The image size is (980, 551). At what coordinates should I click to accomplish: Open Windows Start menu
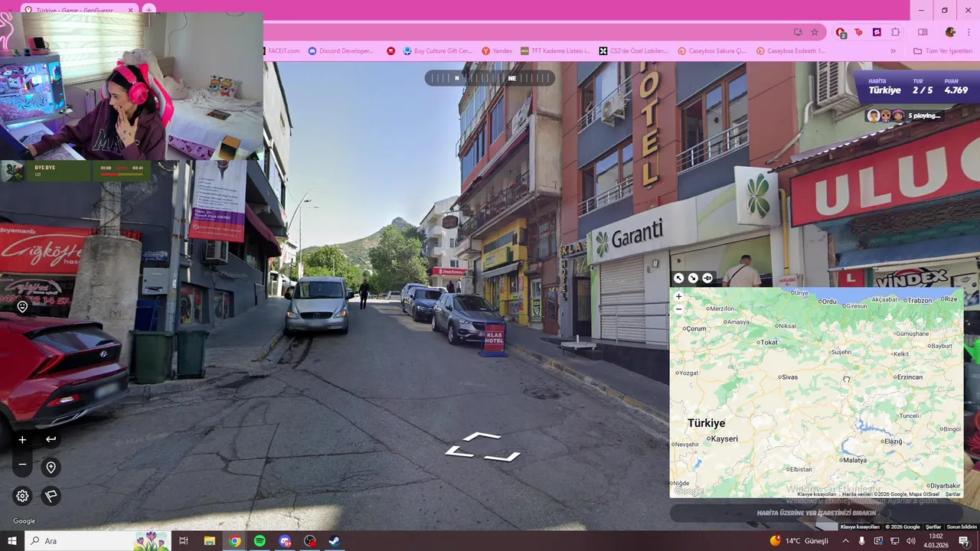tap(12, 541)
